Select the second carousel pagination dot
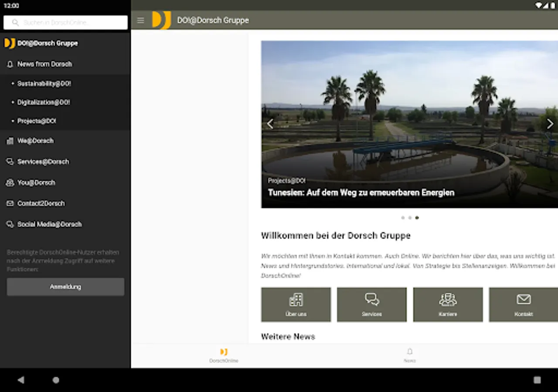Screen dimensions: 558x392 pyautogui.click(x=410, y=218)
